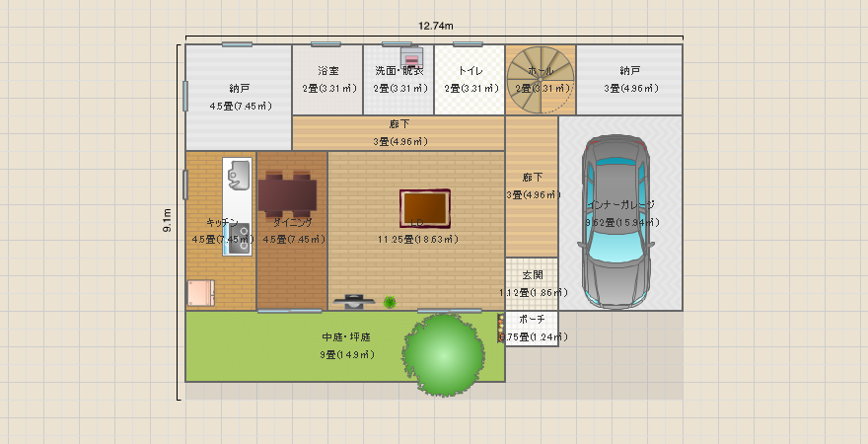Screen dimensions: 868x444
Task: Click the brown rug in the LD room
Action: click(x=425, y=208)
